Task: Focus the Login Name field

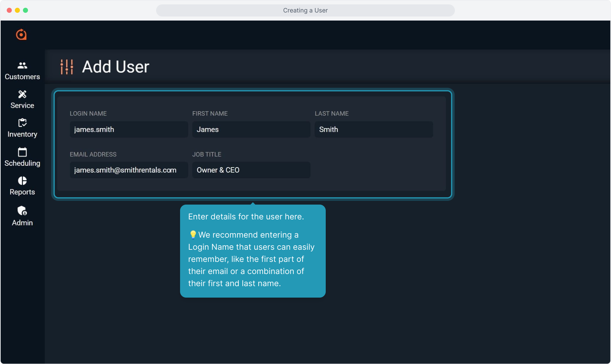Action: 128,129
